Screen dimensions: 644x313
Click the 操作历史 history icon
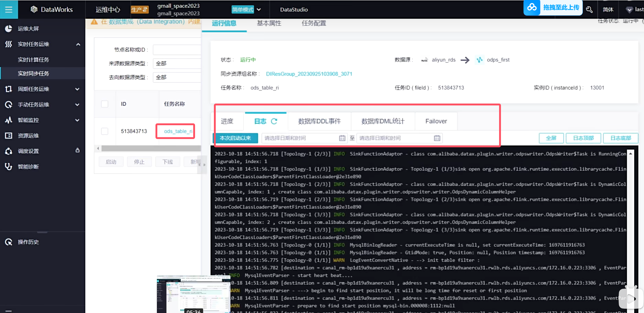[9, 242]
